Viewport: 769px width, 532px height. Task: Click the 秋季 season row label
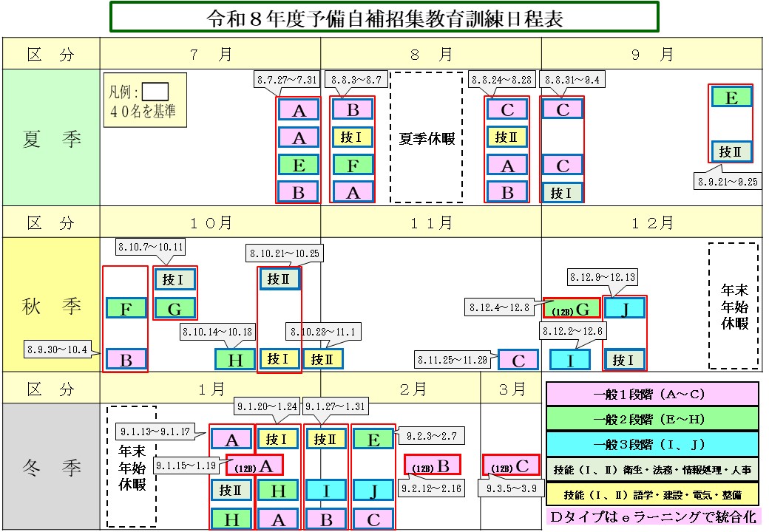[x=51, y=305]
